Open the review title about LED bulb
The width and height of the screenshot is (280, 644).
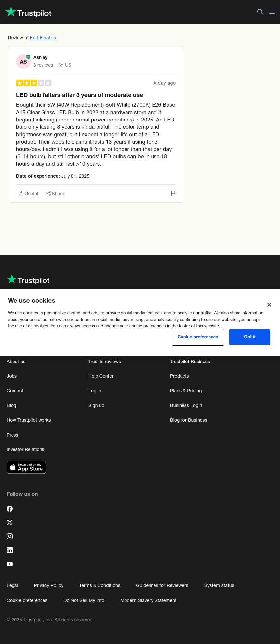pyautogui.click(x=80, y=95)
